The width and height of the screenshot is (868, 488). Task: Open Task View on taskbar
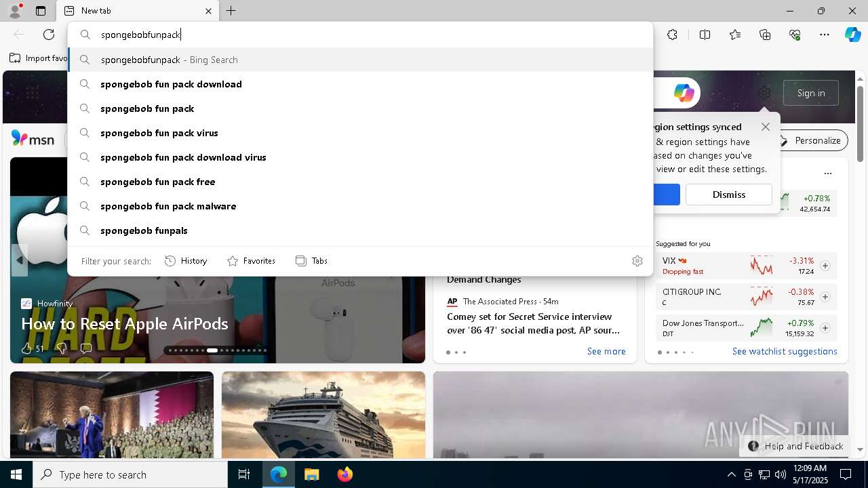click(244, 474)
